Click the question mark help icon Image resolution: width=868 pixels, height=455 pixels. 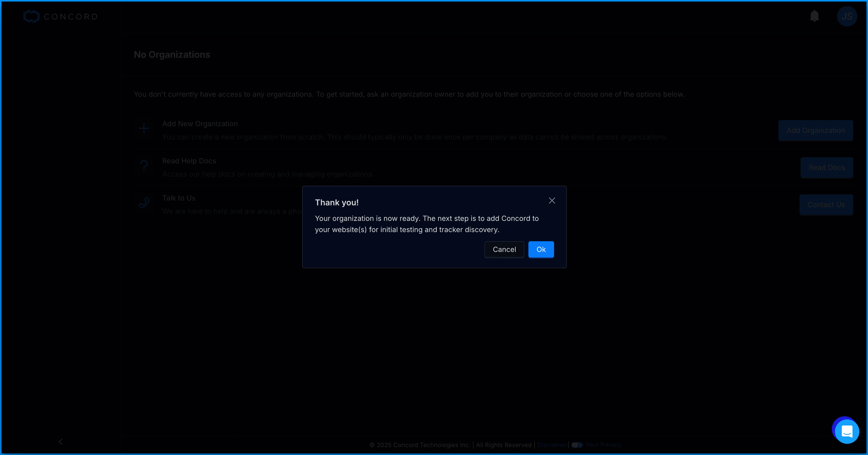[x=144, y=165]
